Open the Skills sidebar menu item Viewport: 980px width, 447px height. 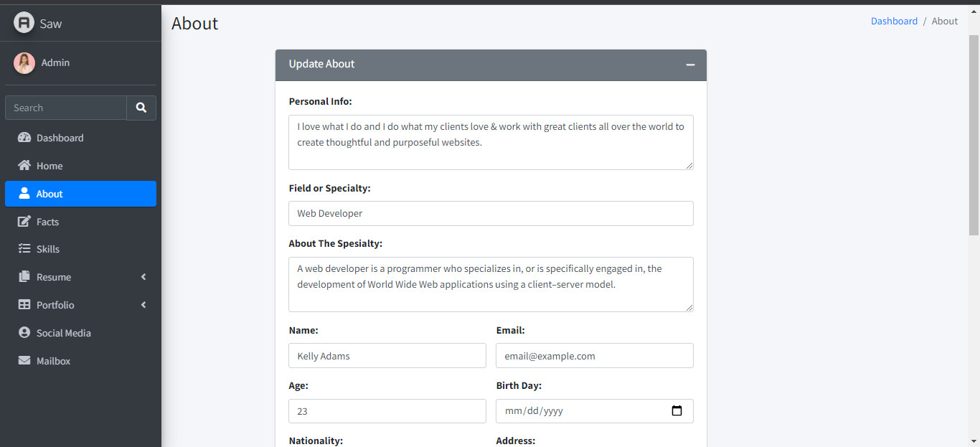(48, 249)
